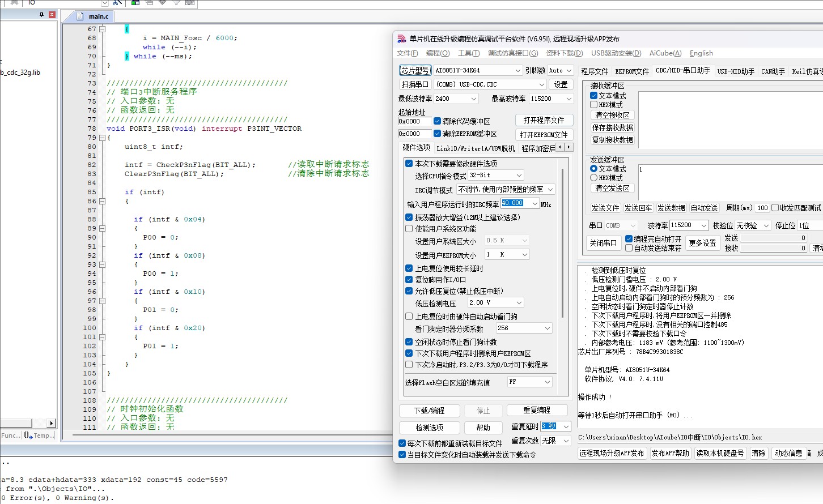823x504 pixels.
Task: Collapse code fold marker at line 67
Action: [x=103, y=29]
